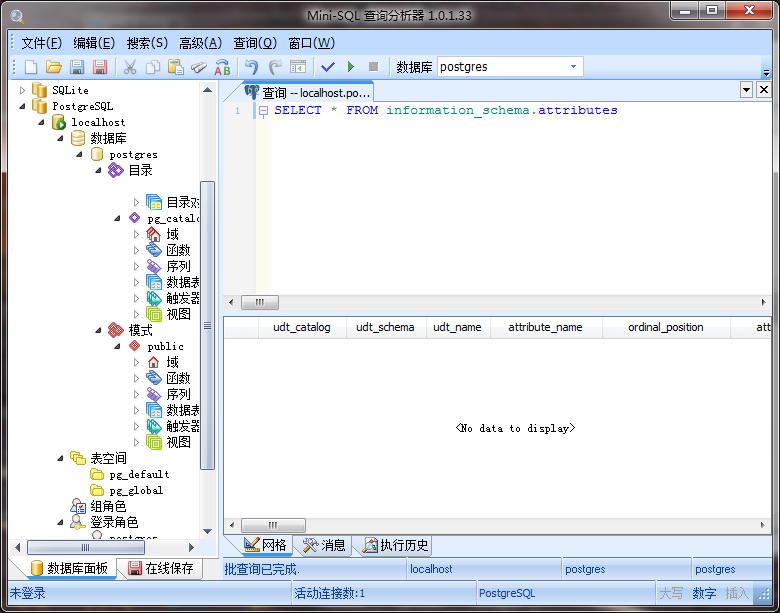Select the pg_global tablespace item

click(136, 491)
